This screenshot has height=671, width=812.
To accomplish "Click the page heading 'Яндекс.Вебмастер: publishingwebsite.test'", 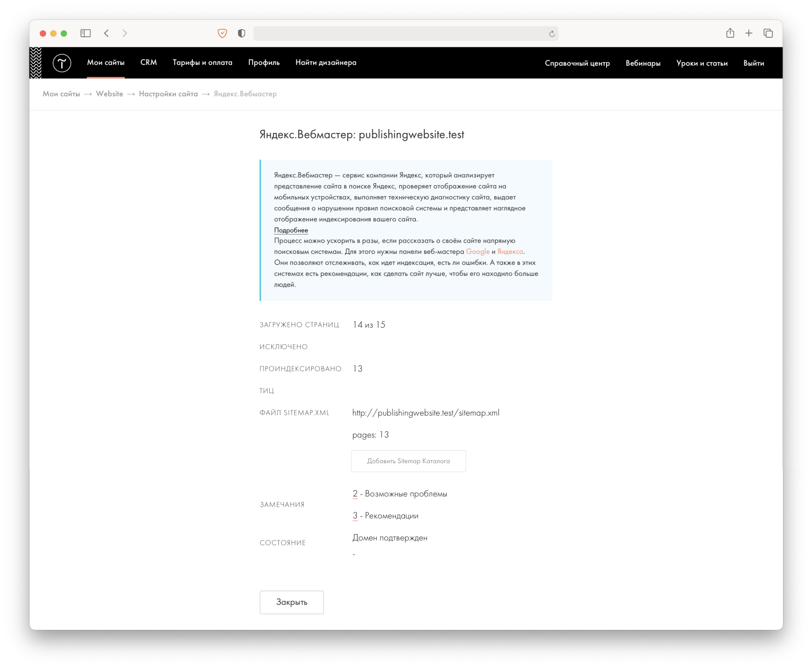I will pyautogui.click(x=362, y=134).
